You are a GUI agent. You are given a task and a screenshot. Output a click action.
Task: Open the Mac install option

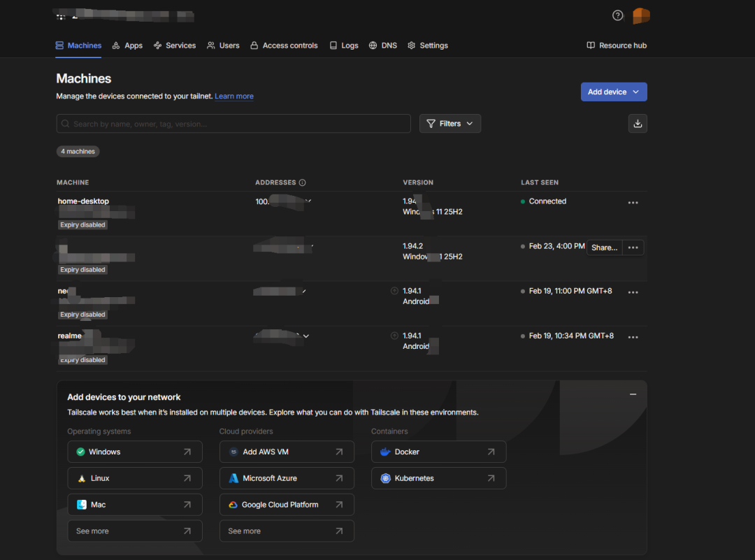pyautogui.click(x=135, y=505)
